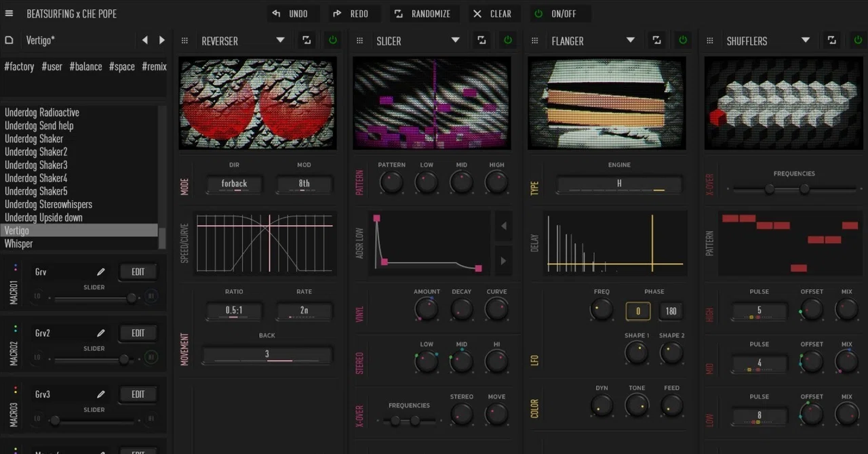Screen dimensions: 868x454
Task: Click the Flanger drag handle icon
Action: 535,41
